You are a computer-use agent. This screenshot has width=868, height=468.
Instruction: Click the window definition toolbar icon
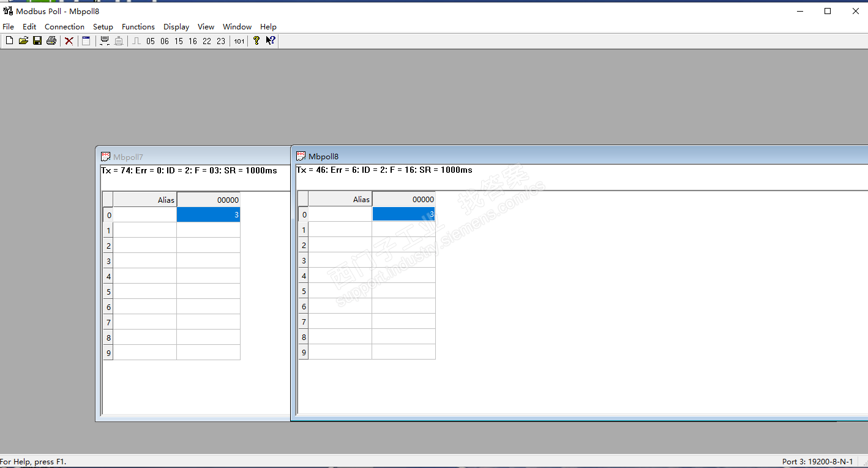[86, 41]
